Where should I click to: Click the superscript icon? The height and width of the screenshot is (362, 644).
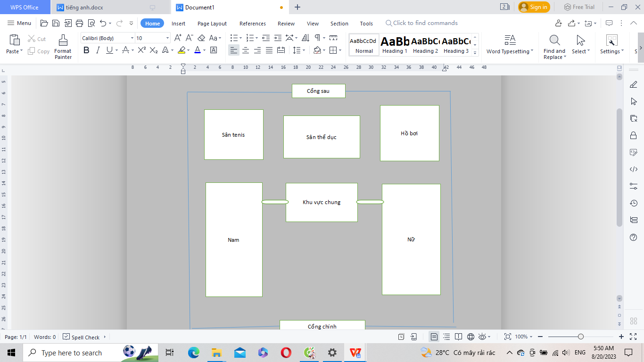pos(141,50)
